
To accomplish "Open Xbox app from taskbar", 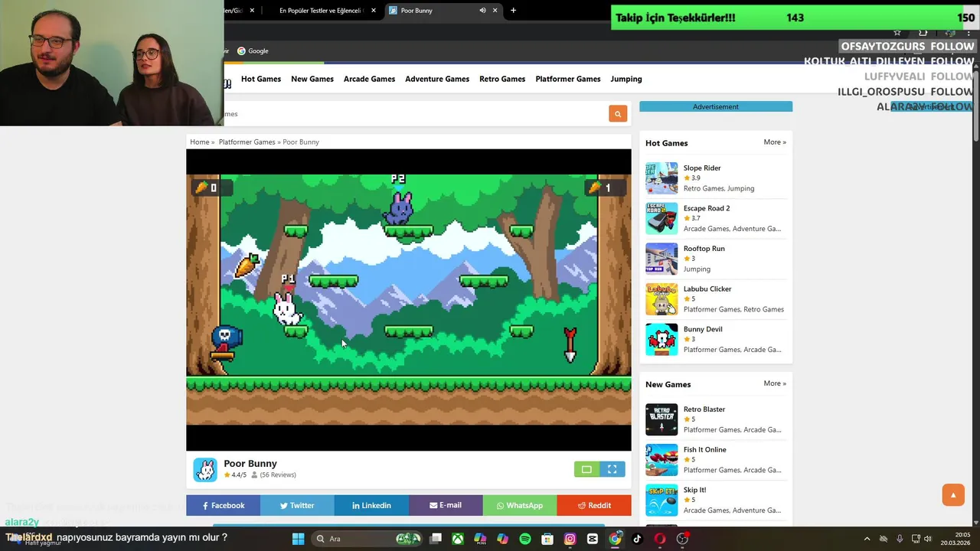I will click(x=458, y=539).
